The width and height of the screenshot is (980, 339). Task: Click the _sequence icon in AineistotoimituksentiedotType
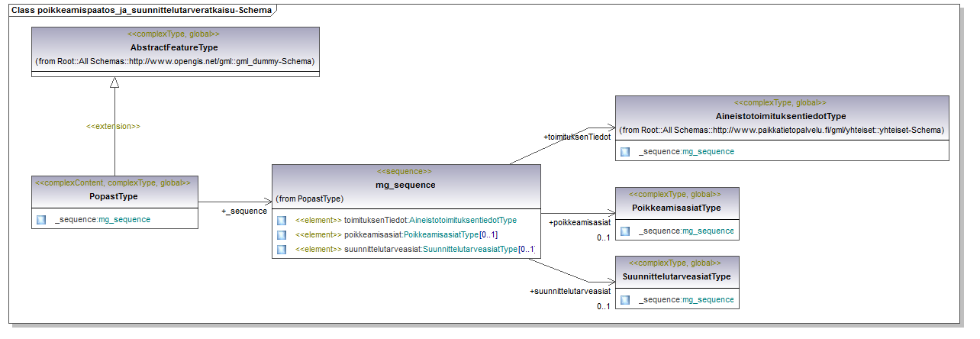(x=625, y=151)
